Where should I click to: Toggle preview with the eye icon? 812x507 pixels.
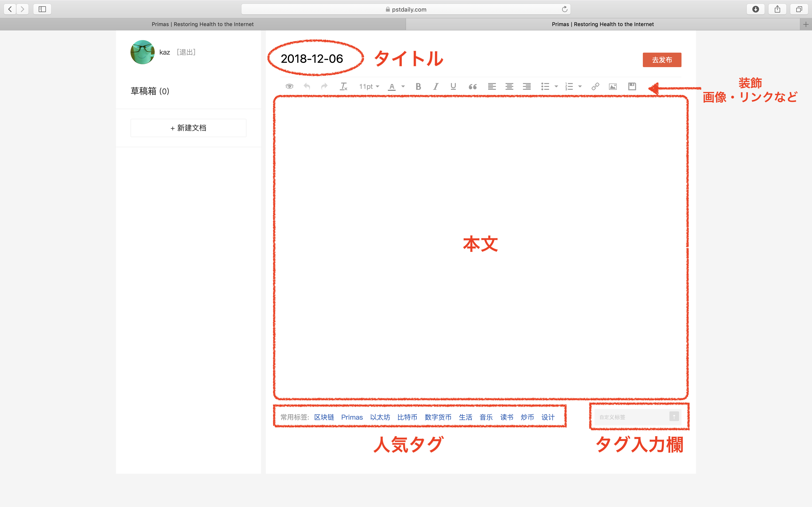click(289, 86)
